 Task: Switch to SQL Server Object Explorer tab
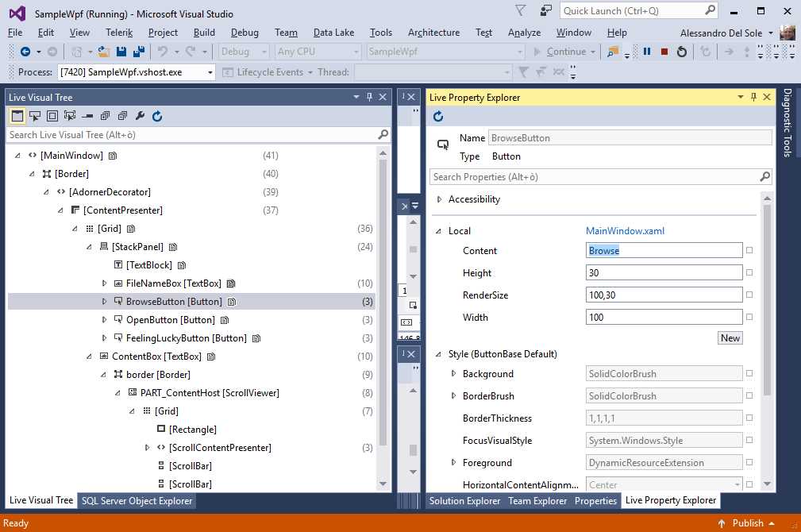pos(137,501)
